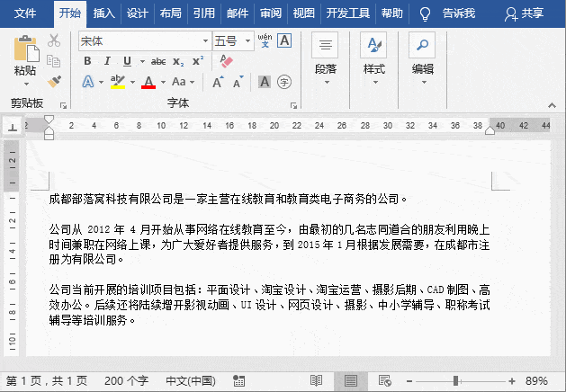Click the zoom slider in status bar

coord(456,381)
